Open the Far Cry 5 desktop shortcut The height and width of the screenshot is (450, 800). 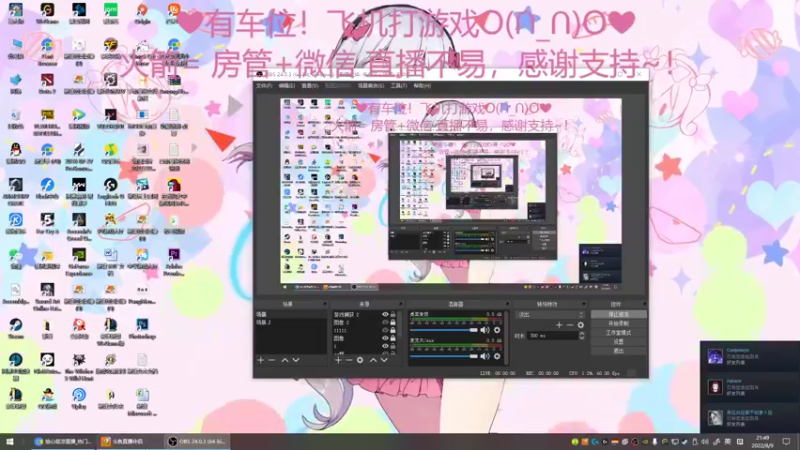[x=47, y=223]
